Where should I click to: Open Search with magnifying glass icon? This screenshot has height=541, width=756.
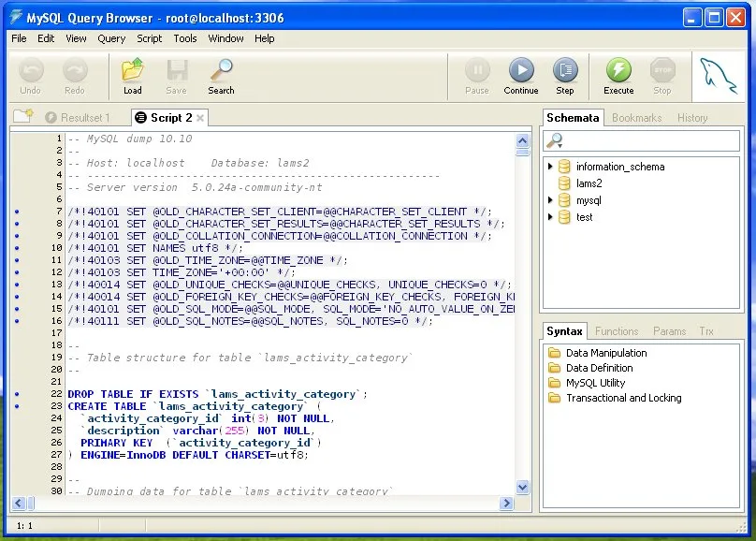click(x=222, y=70)
